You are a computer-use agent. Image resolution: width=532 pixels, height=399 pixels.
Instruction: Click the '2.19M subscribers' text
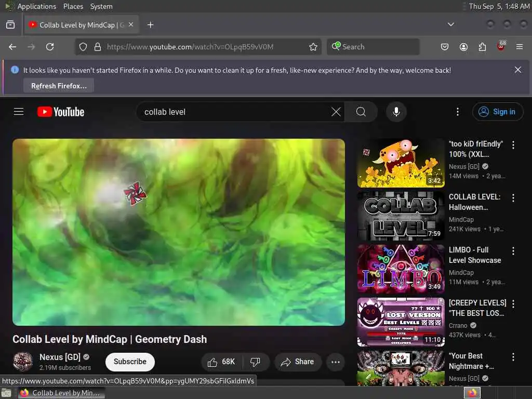click(x=65, y=367)
